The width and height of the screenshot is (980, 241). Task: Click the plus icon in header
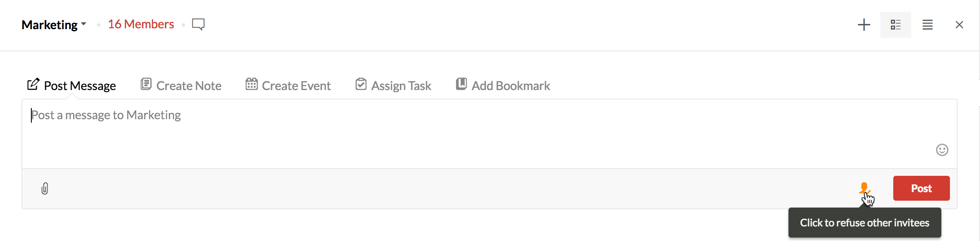[864, 25]
